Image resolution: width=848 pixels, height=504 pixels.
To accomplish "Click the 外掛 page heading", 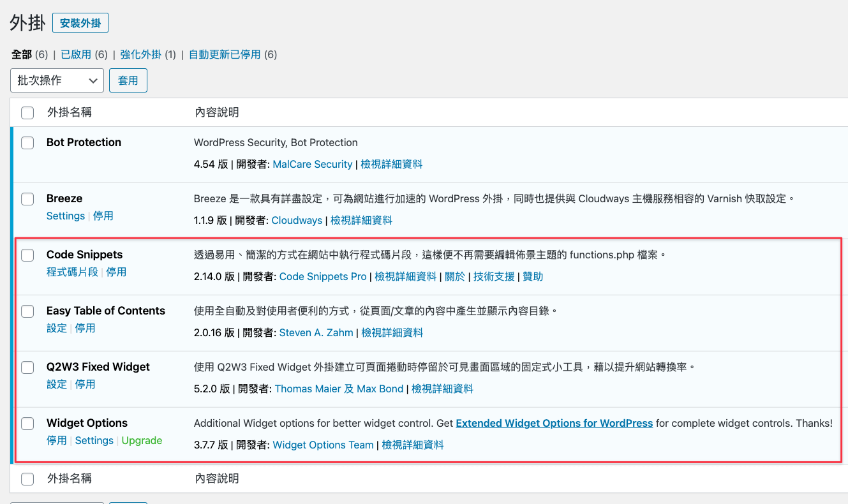I will tap(28, 23).
